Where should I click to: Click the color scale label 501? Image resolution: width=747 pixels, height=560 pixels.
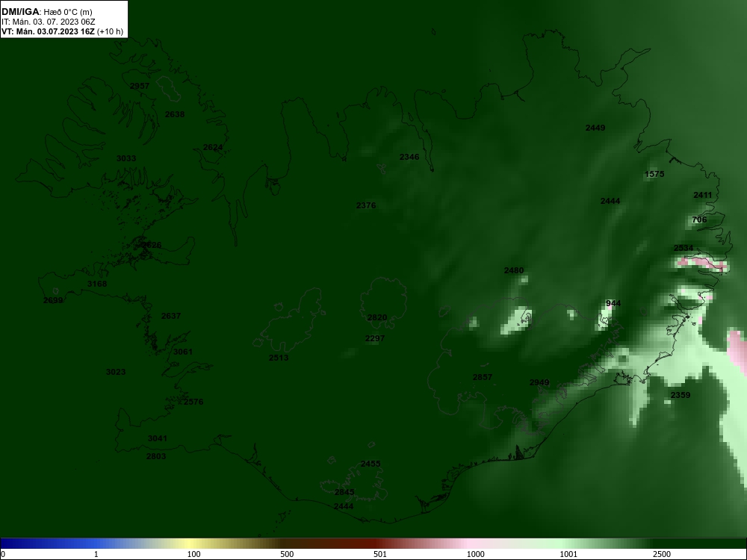[x=381, y=554]
